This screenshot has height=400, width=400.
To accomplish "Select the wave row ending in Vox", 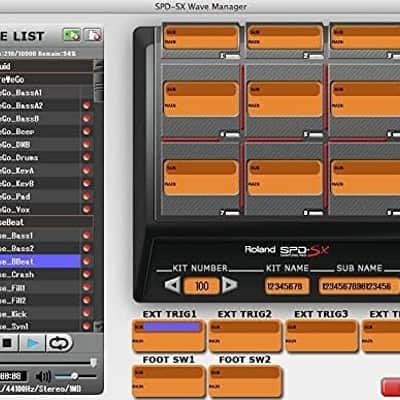I will coord(40,209).
